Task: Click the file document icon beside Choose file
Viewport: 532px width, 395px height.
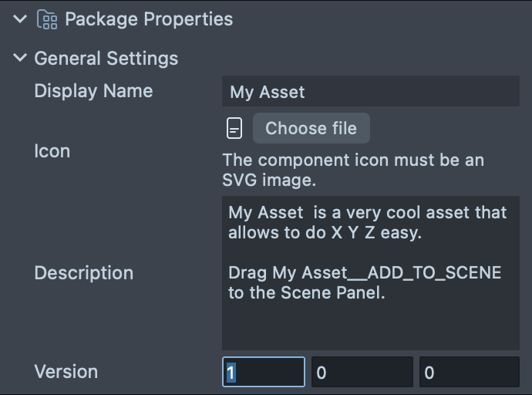Action: [234, 128]
